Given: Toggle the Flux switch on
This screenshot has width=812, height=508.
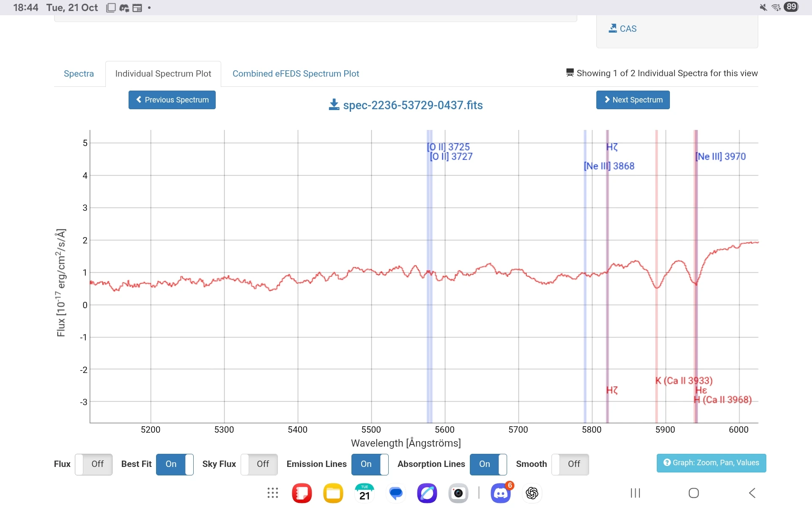Looking at the screenshot, I should coord(93,464).
